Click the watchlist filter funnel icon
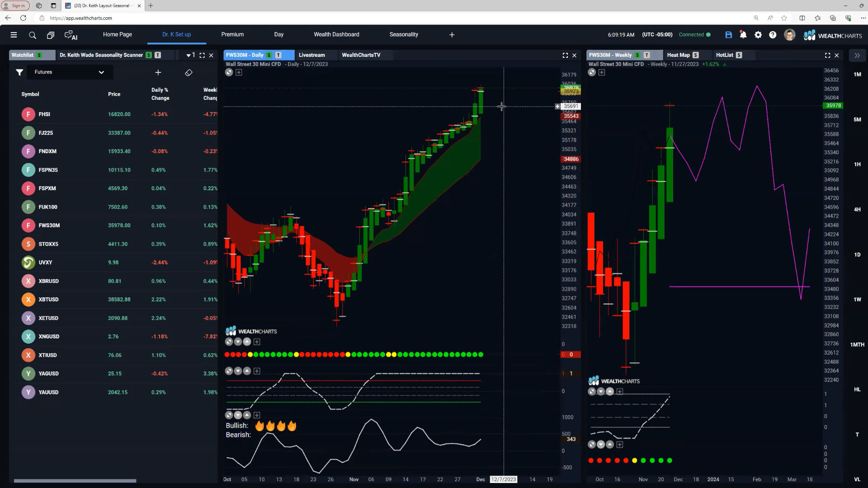The width and height of the screenshot is (868, 488). click(19, 72)
